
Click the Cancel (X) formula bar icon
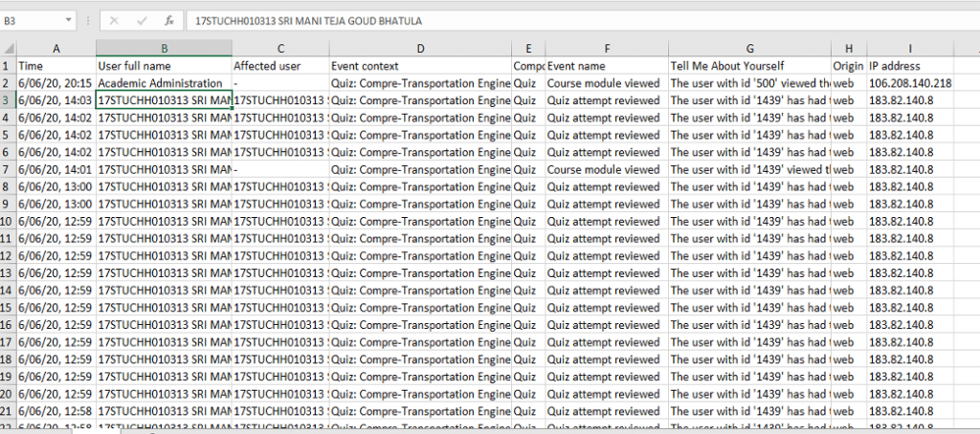(x=115, y=20)
